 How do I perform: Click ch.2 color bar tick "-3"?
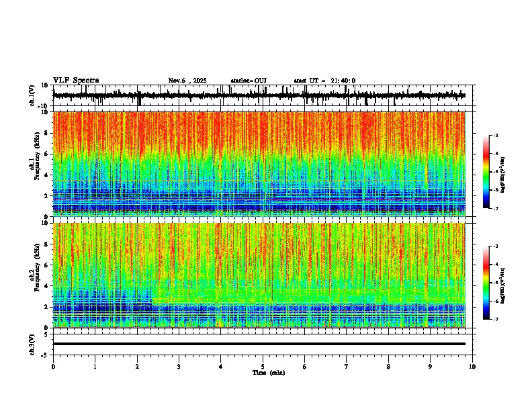[x=496, y=246]
